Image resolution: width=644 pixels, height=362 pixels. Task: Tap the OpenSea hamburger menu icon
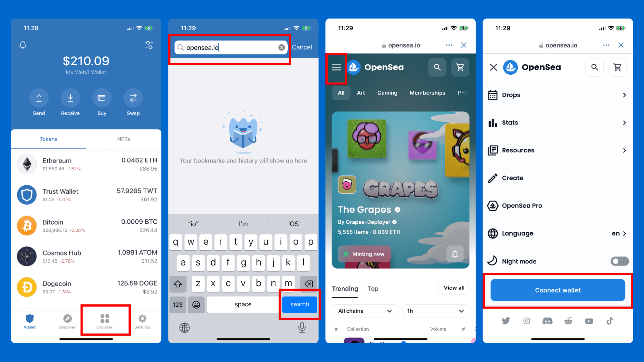pyautogui.click(x=337, y=67)
